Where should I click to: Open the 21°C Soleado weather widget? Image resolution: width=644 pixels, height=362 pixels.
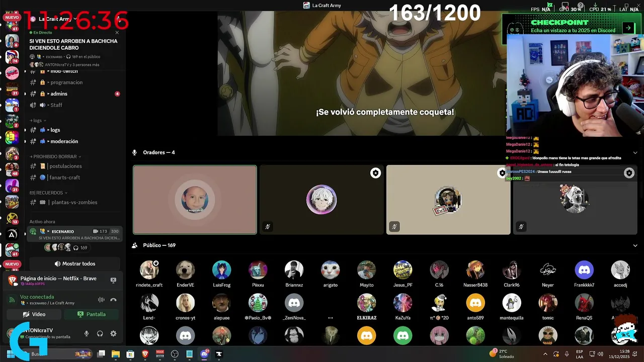coord(502,354)
